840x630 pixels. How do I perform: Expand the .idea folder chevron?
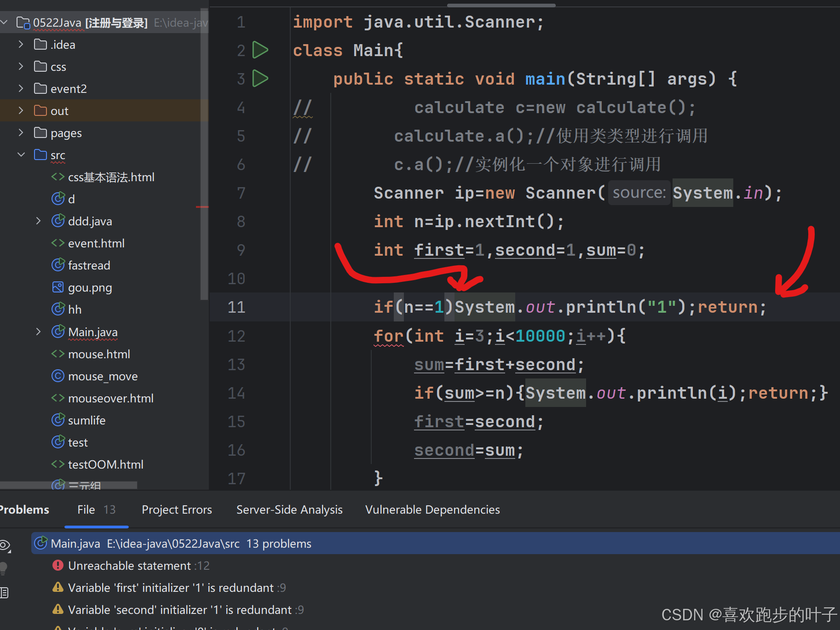[x=21, y=44]
